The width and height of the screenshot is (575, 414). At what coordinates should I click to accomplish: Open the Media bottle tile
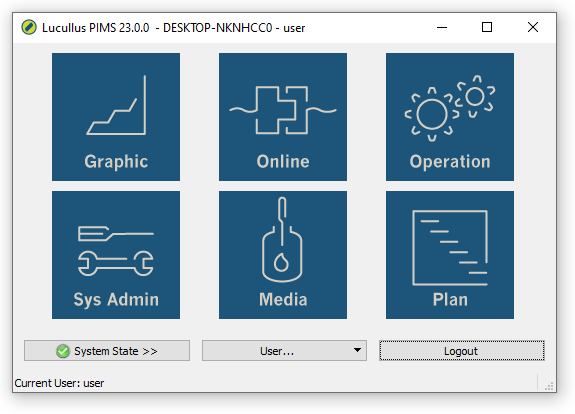[x=283, y=255]
